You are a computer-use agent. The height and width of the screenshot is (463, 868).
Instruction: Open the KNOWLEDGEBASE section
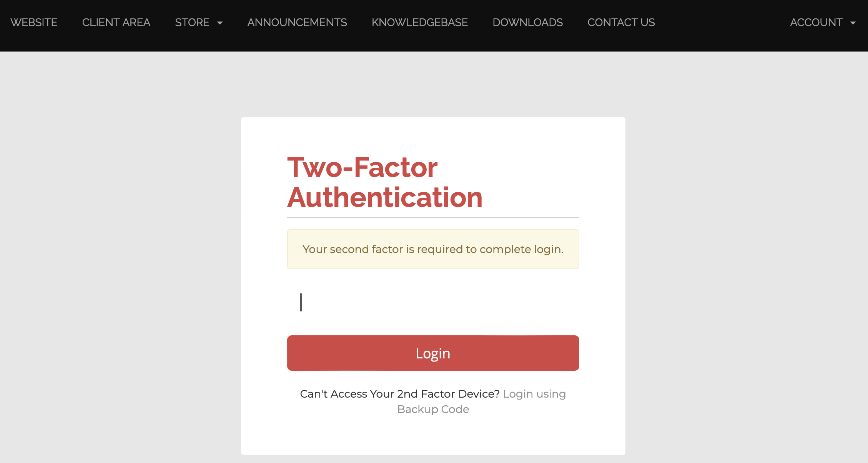(419, 22)
